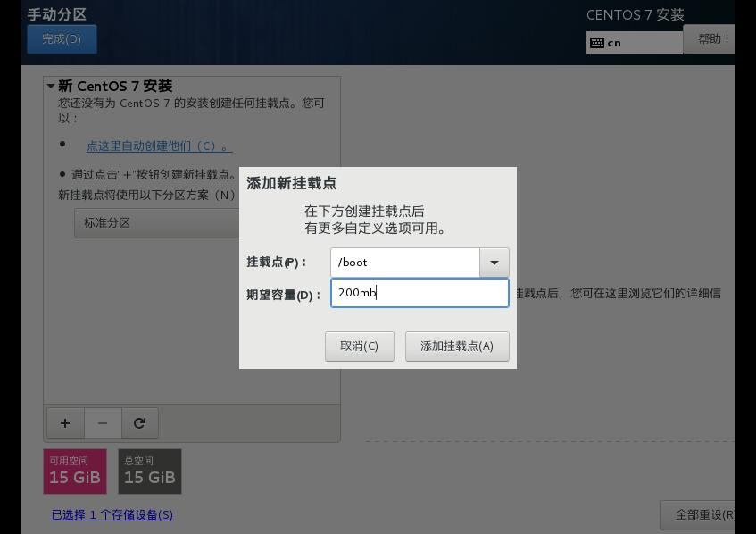Click the auto-create mount points link
The image size is (756, 534).
coord(159,146)
